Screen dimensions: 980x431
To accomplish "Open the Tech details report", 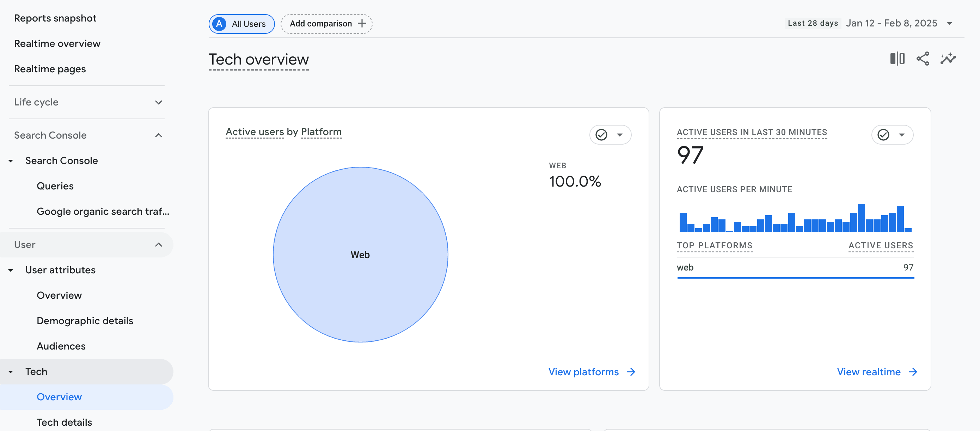I will point(64,422).
